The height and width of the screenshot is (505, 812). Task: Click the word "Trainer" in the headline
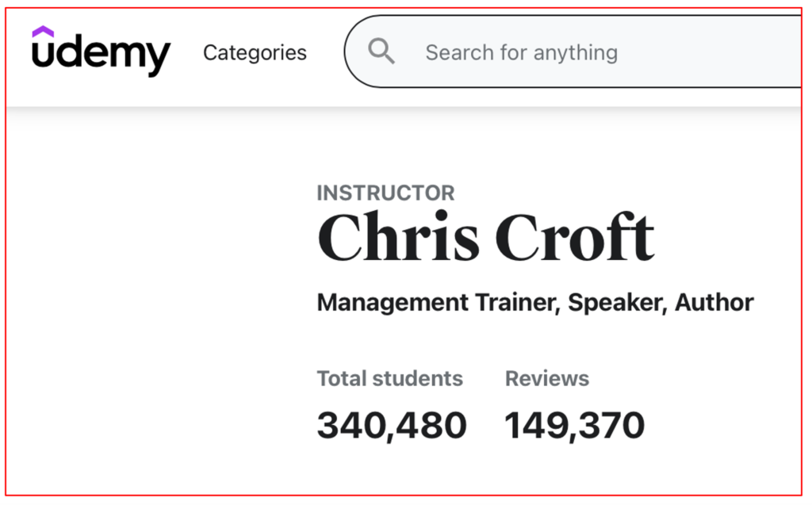click(517, 302)
